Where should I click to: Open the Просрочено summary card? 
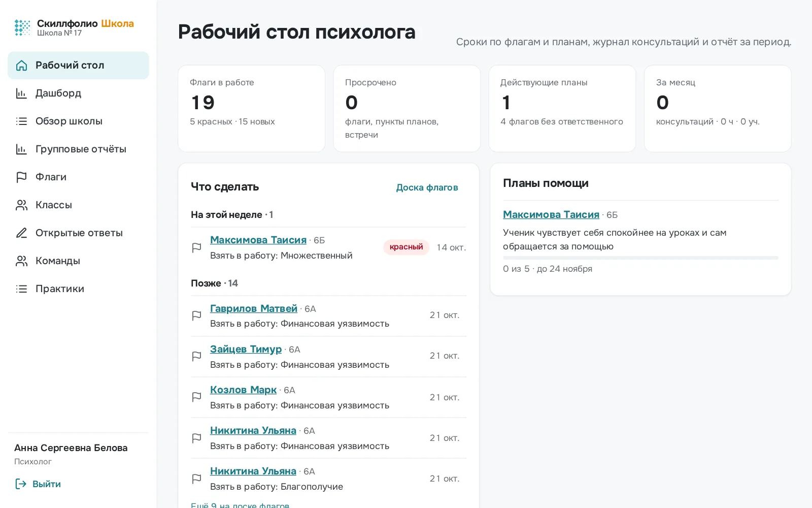[x=407, y=109]
